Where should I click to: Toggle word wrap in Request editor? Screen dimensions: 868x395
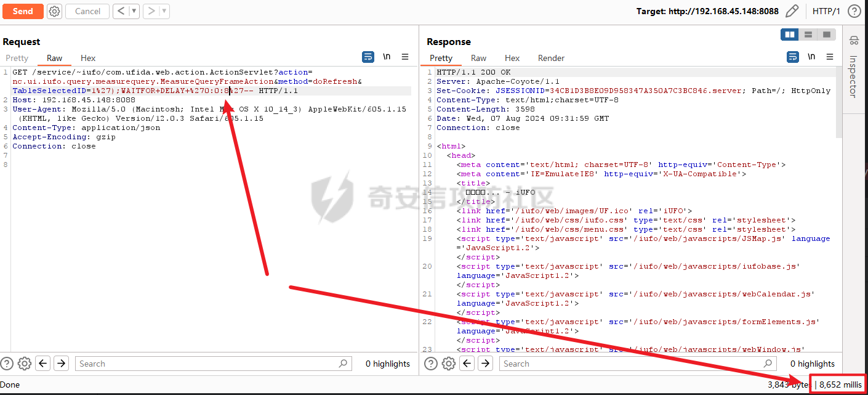[368, 57]
